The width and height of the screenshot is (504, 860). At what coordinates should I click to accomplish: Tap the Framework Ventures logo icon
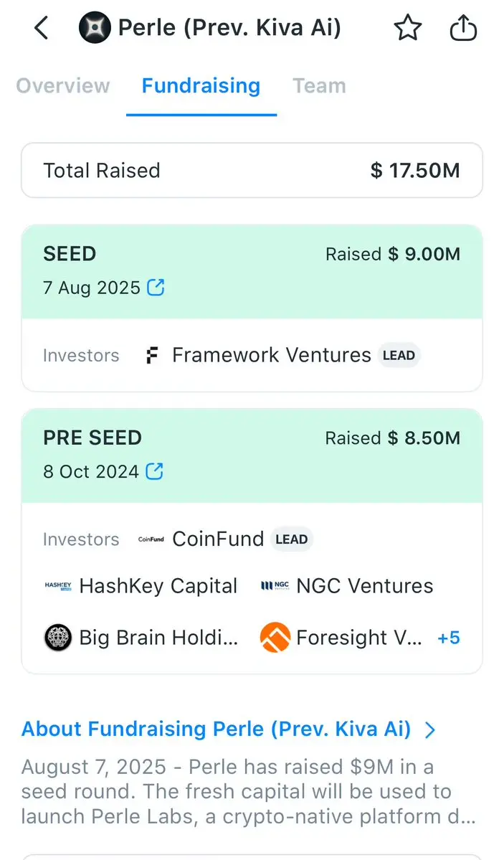pos(151,355)
